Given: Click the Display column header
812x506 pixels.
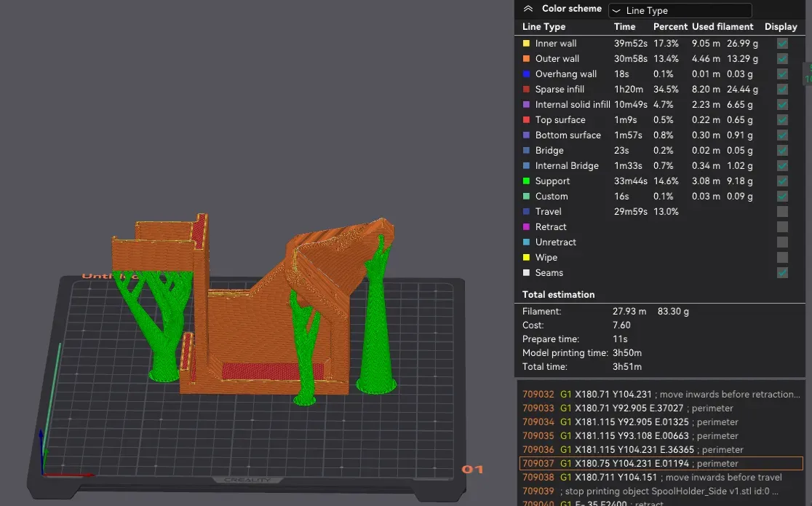Looking at the screenshot, I should [x=781, y=27].
